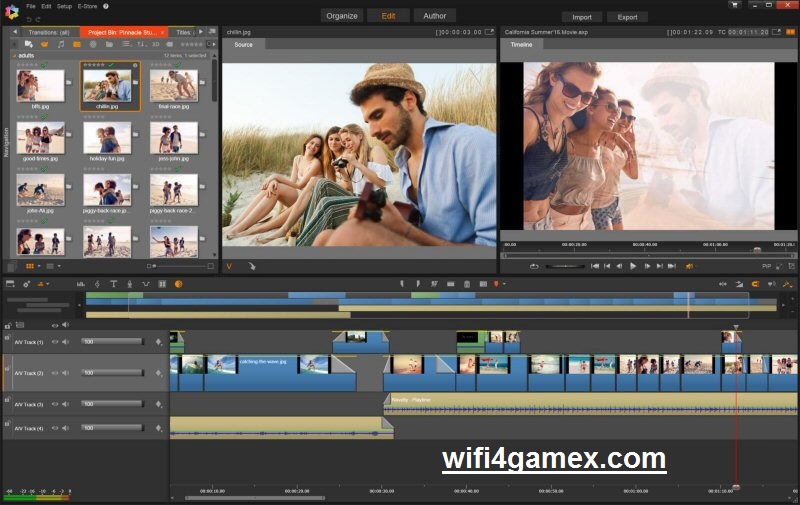Click the shuttle speed slider in Timeline player

[x=565, y=266]
